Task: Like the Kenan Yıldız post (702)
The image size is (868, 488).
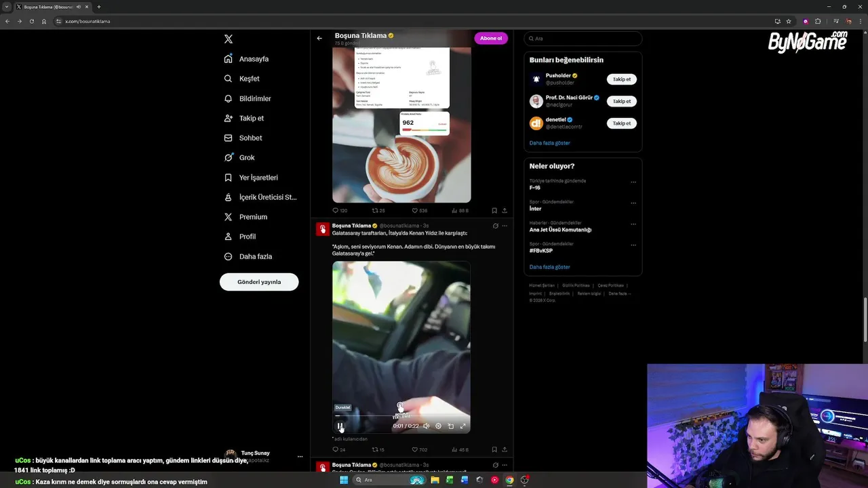Action: (419, 449)
